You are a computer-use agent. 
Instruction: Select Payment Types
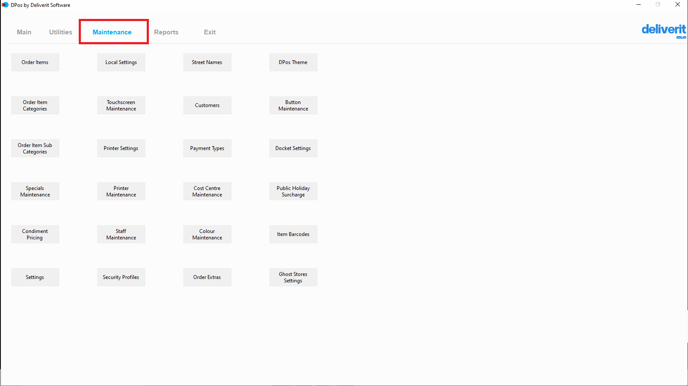207,148
